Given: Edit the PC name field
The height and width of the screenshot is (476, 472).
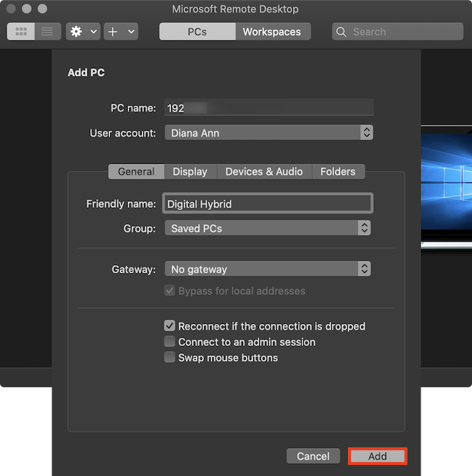Looking at the screenshot, I should coord(269,108).
